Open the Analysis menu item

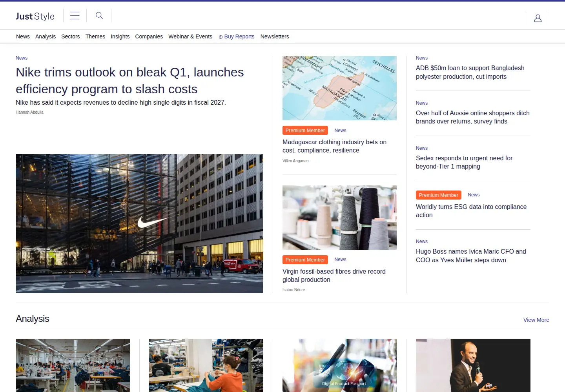point(46,36)
